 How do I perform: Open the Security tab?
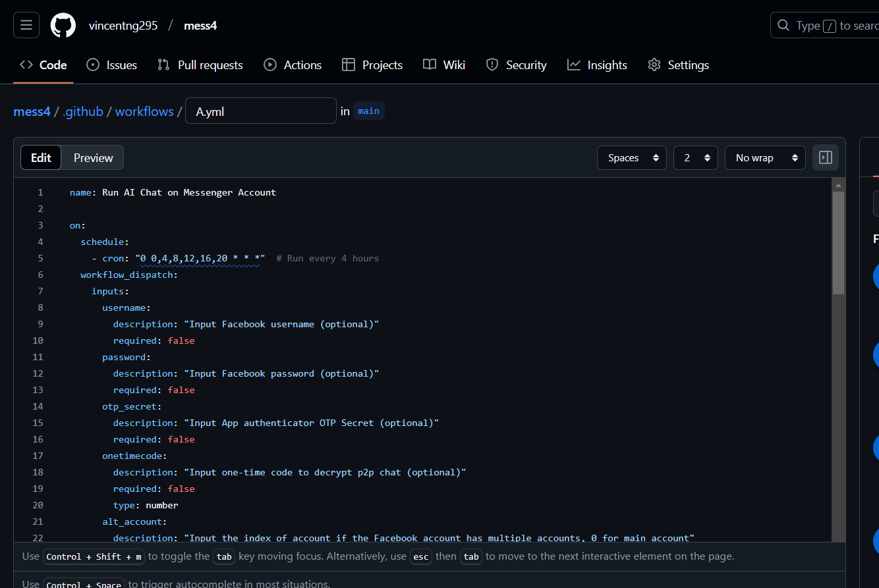[x=516, y=65]
